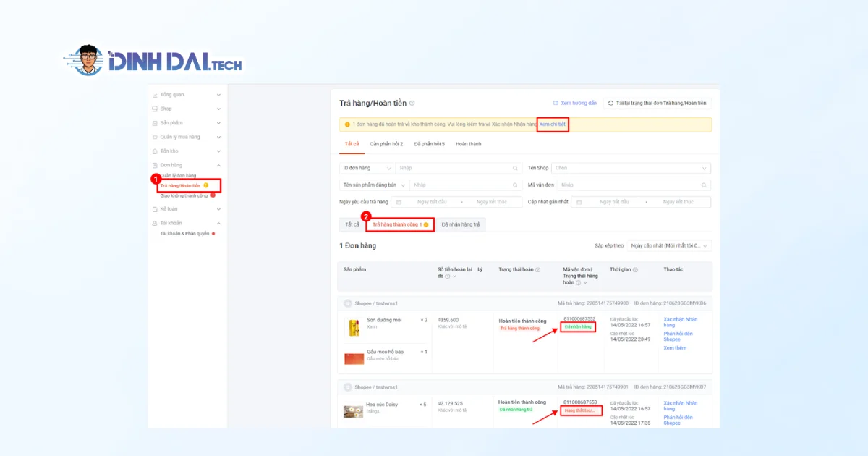
Task: Click the Kế toán wallet icon in sidebar
Action: [x=155, y=208]
